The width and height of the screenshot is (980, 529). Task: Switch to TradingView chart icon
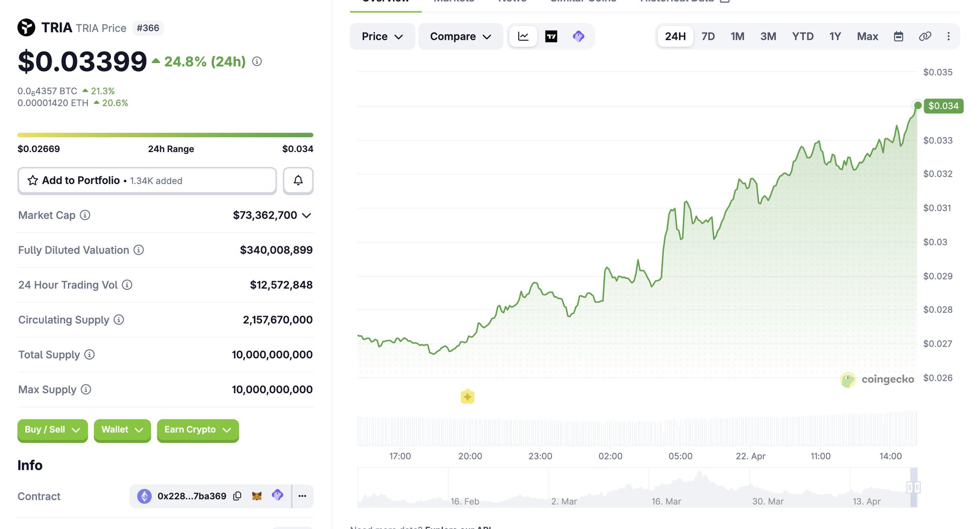(x=551, y=36)
